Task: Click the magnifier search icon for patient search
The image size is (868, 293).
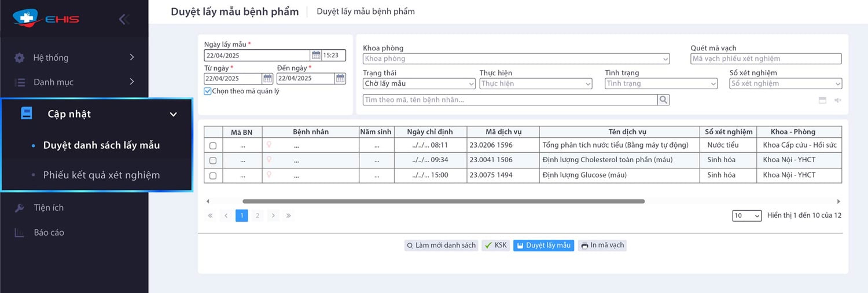Action: pyautogui.click(x=663, y=100)
